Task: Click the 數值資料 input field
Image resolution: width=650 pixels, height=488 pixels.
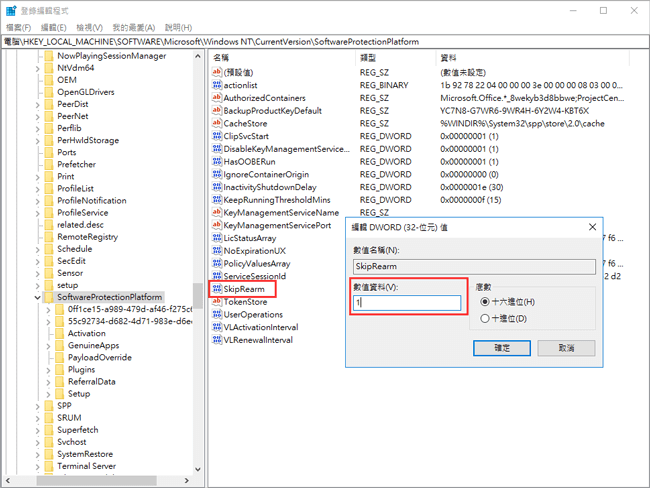Action: 407,302
